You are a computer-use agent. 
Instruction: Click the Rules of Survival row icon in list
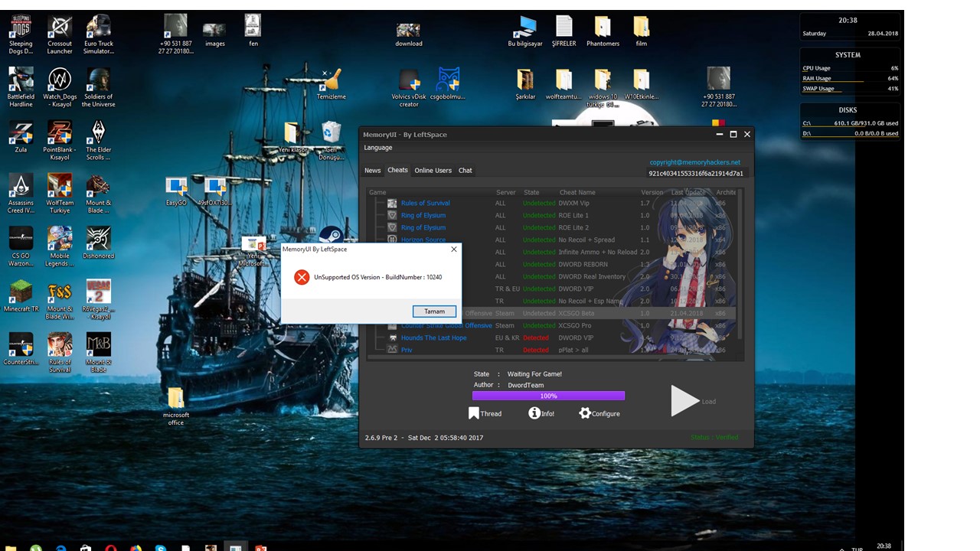pos(392,204)
